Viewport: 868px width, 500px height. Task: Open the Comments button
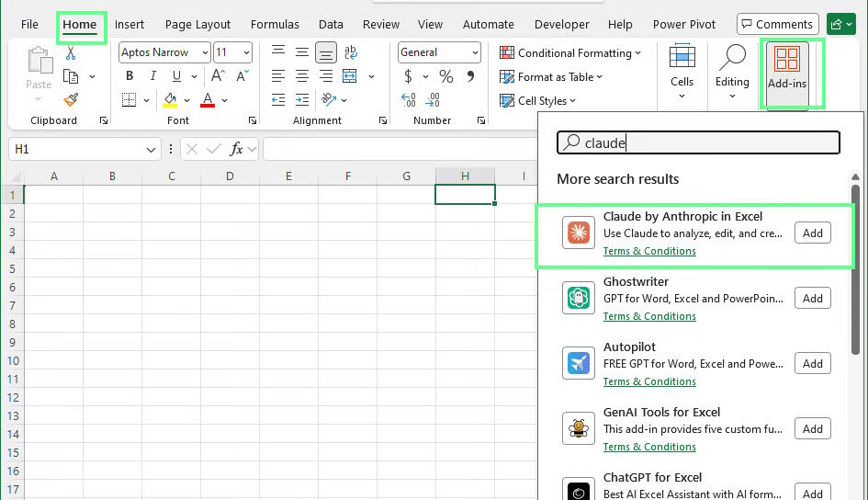coord(778,25)
